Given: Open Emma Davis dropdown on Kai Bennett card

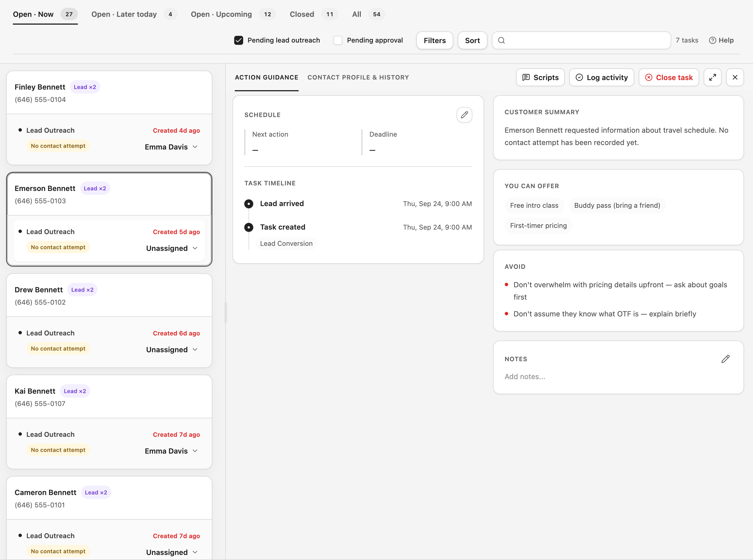Looking at the screenshot, I should point(171,451).
